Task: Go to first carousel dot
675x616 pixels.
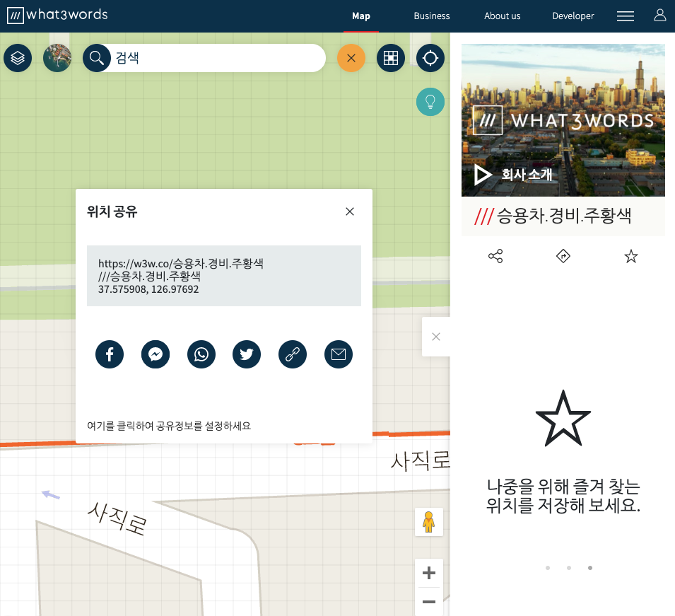Action: tap(548, 568)
